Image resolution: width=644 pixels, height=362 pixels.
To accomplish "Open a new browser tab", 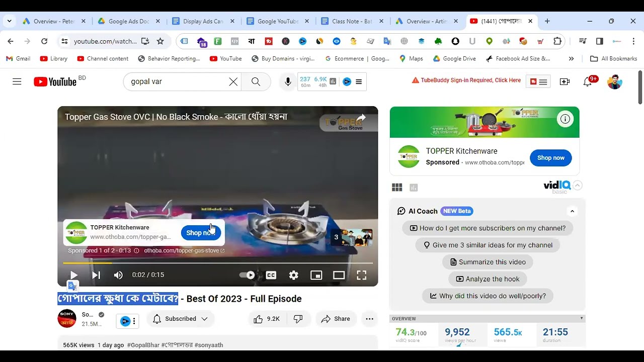I will click(x=547, y=21).
